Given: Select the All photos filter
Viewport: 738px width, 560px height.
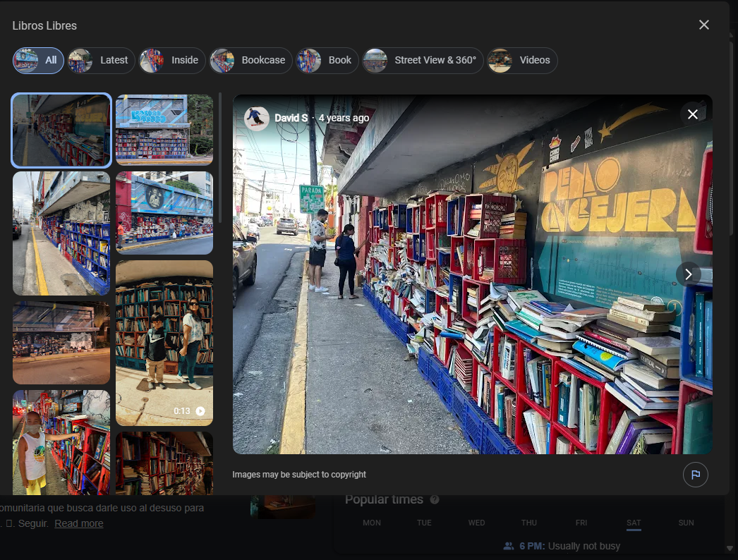Looking at the screenshot, I should [38, 61].
